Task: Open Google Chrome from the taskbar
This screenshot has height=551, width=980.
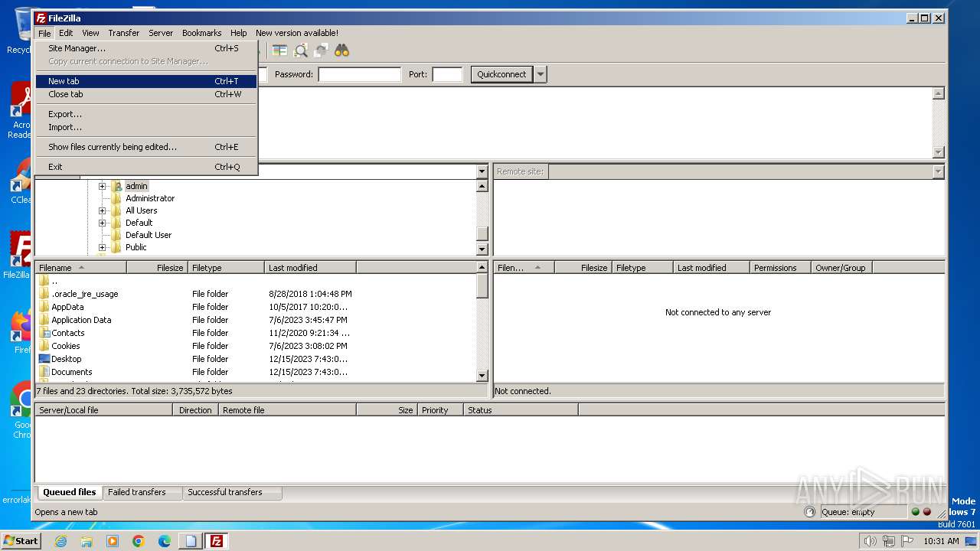Action: pos(139,541)
